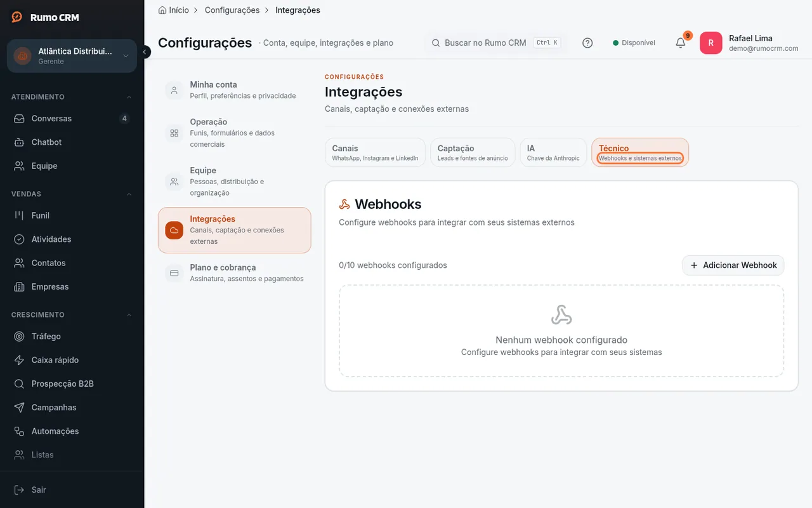Click the empty 'Nenhum webhook configurado' area
Image resolution: width=812 pixels, height=508 pixels.
(561, 331)
